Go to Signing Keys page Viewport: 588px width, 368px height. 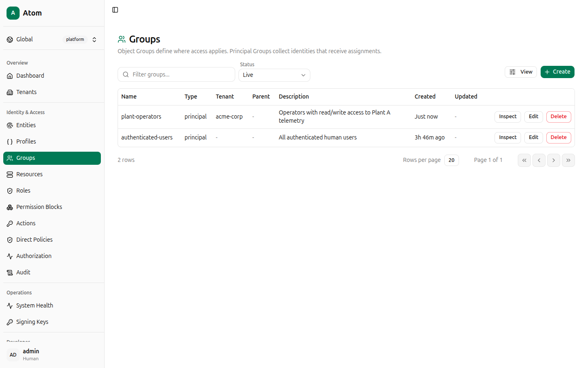point(52,322)
